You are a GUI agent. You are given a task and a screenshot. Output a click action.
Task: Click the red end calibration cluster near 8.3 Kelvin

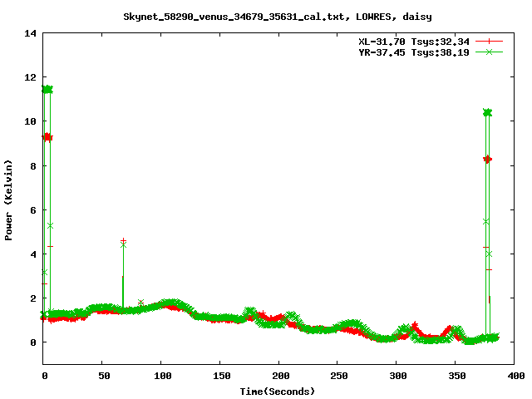click(x=488, y=159)
